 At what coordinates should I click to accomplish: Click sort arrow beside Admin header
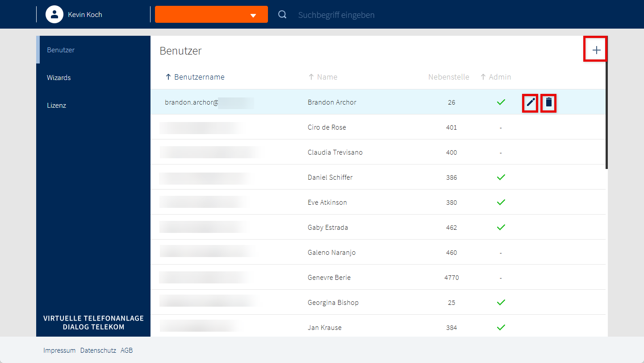click(x=483, y=77)
